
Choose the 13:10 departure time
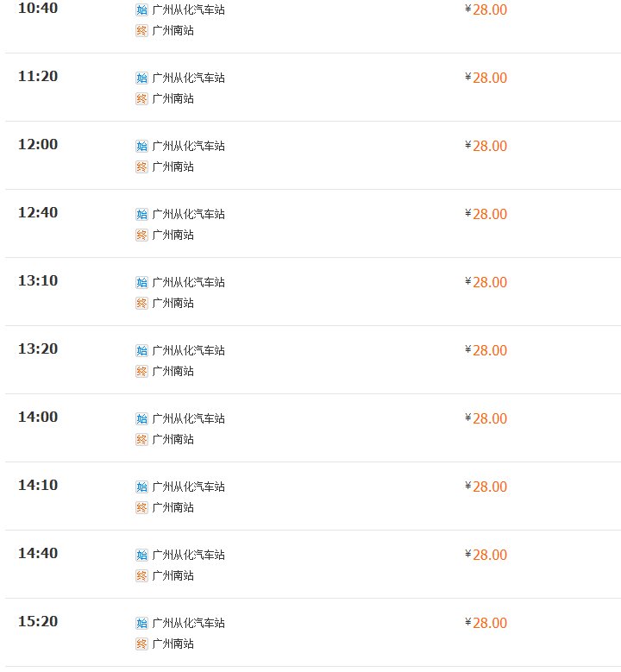click(x=38, y=280)
